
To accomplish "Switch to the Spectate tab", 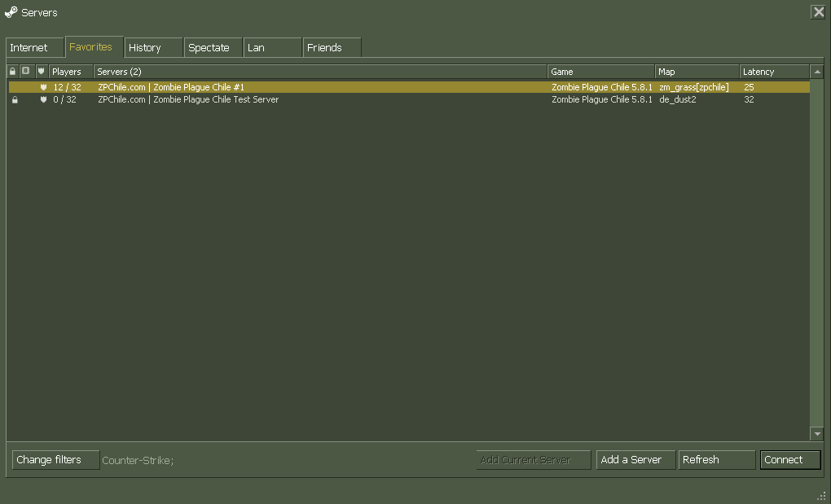I will [213, 48].
